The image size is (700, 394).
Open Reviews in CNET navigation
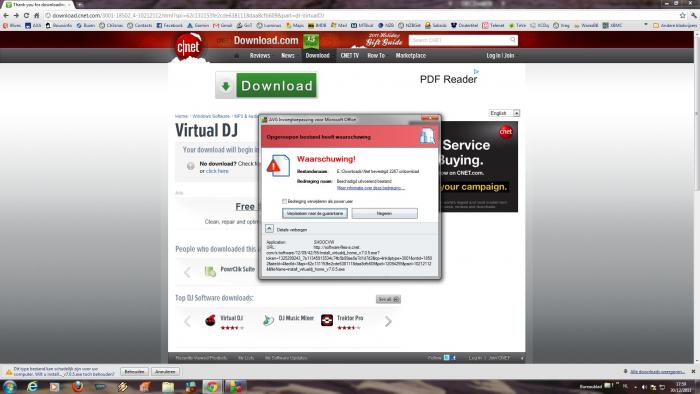coord(260,56)
